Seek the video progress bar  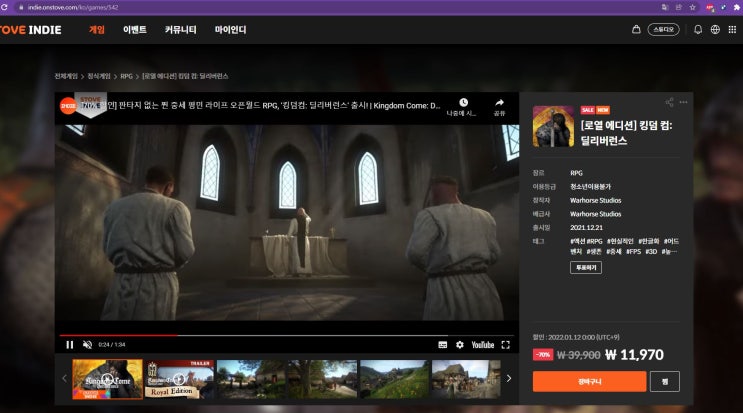point(286,335)
